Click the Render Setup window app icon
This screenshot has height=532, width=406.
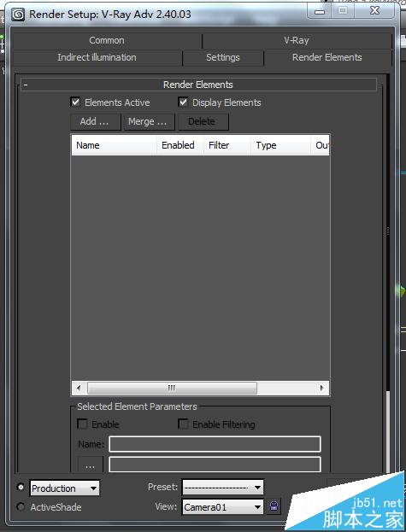click(x=18, y=15)
